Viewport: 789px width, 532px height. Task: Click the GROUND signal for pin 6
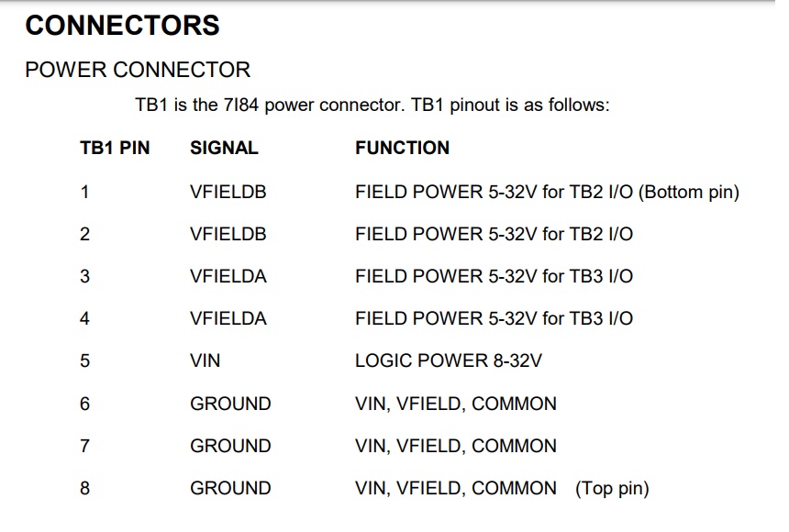pos(230,404)
